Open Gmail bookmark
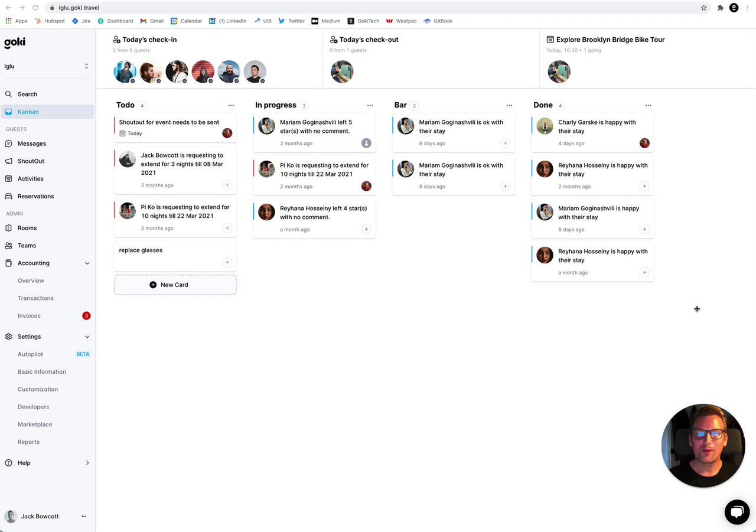This screenshot has width=756, height=532. point(152,21)
